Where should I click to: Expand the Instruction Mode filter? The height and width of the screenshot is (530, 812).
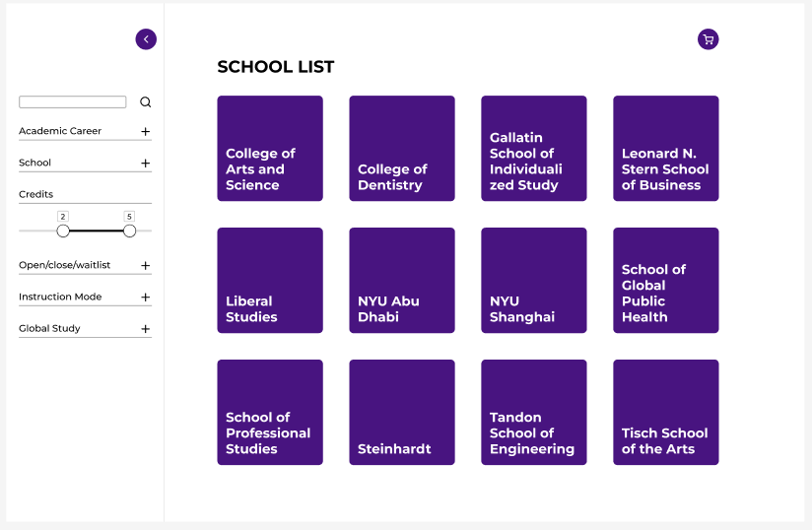point(146,298)
